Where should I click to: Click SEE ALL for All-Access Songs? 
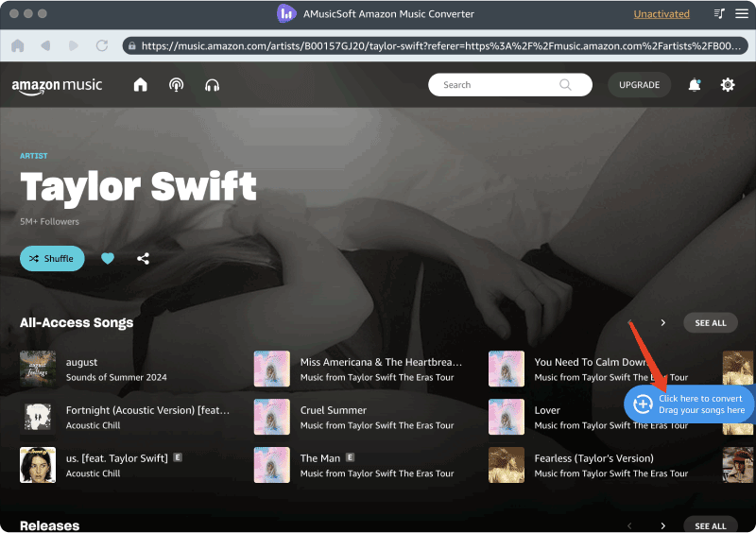tap(711, 323)
